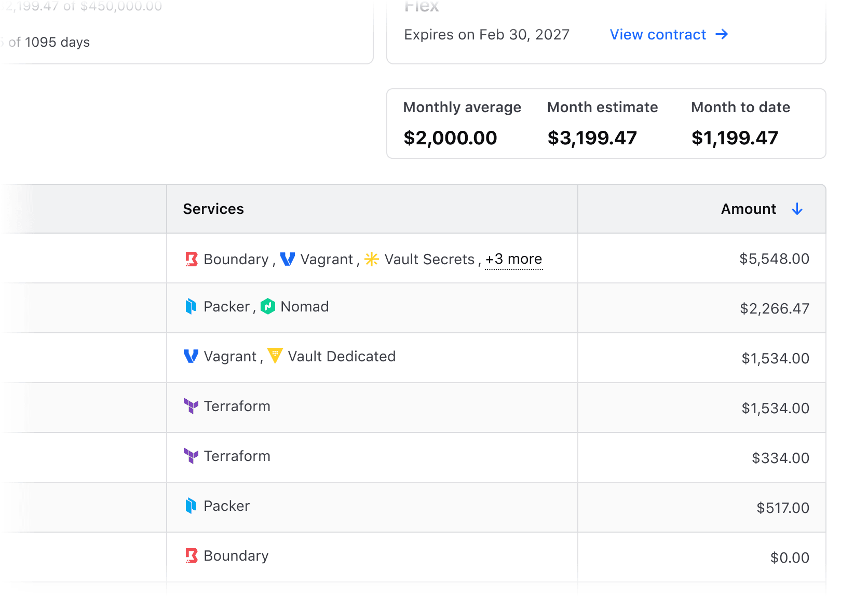Image resolution: width=868 pixels, height=597 pixels.
Task: Click the Terraform icon in the $334.00 row
Action: (x=191, y=456)
